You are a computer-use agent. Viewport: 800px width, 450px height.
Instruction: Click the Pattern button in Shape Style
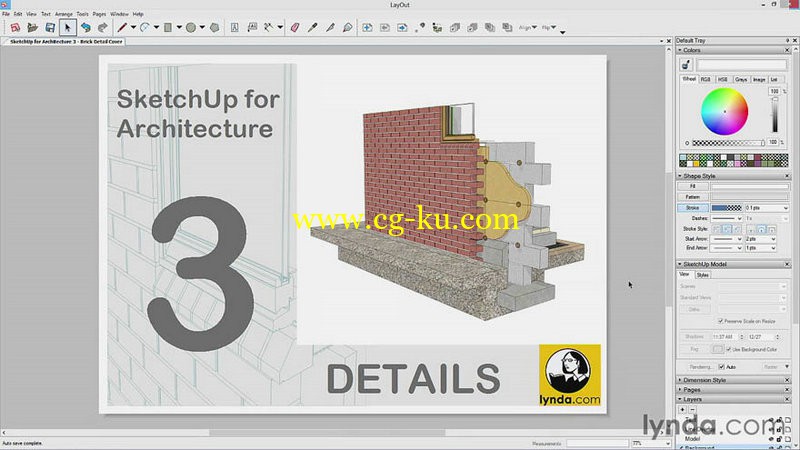tap(692, 197)
